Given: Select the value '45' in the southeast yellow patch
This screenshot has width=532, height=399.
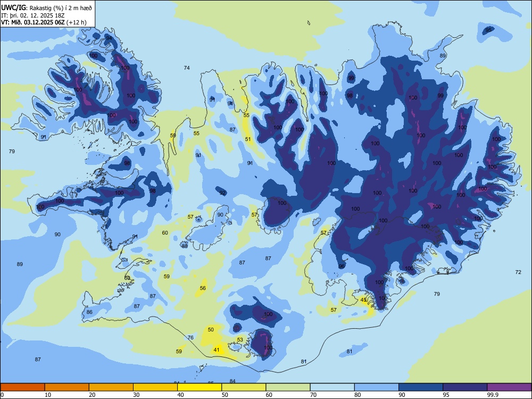Looking at the screenshot, I should click(x=363, y=300).
